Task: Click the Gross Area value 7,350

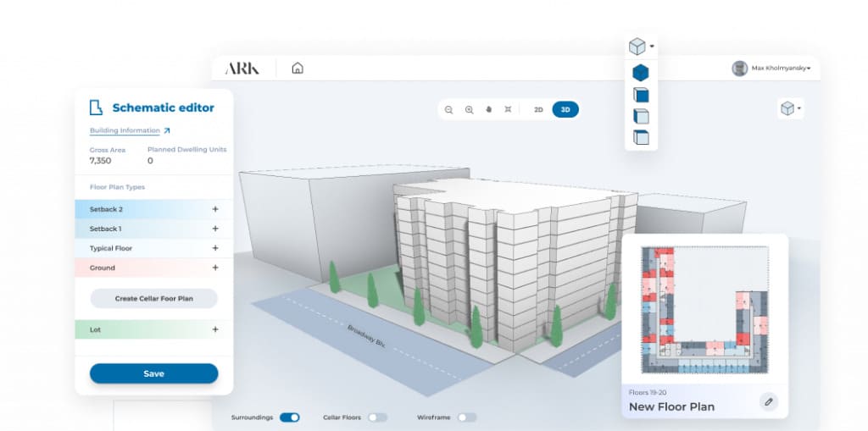Action: [x=100, y=160]
